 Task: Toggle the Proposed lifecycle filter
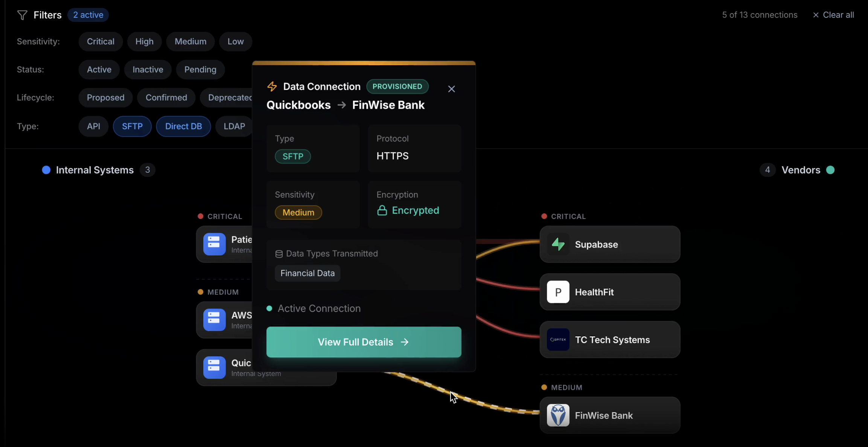pos(105,98)
